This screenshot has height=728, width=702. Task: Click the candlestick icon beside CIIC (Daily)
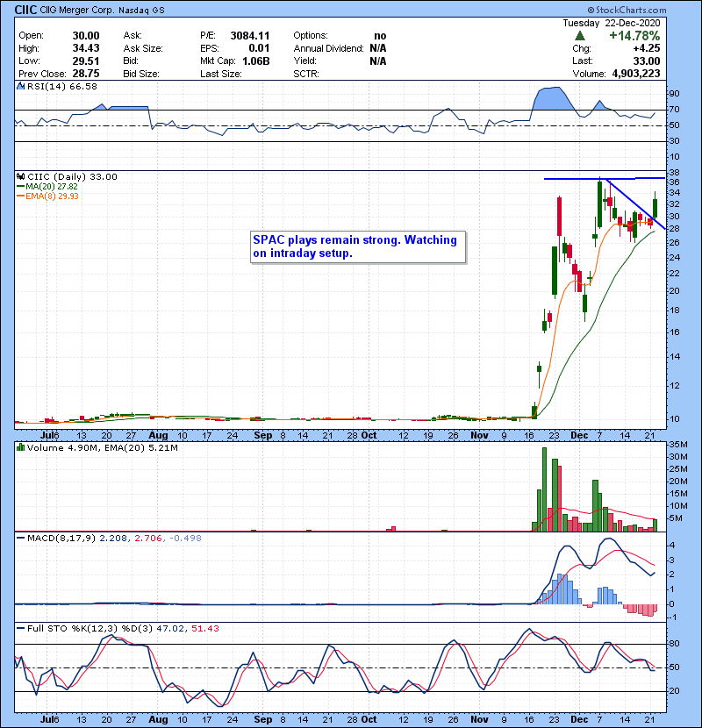click(x=20, y=176)
